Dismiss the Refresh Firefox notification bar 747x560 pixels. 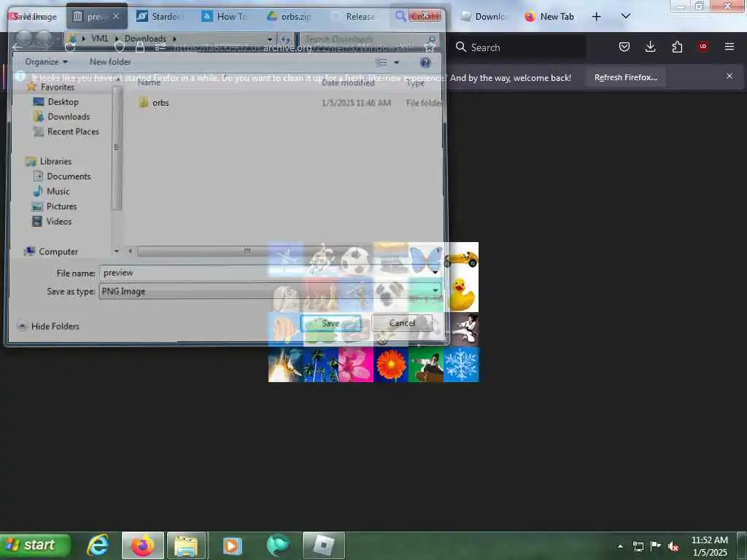pyautogui.click(x=729, y=76)
